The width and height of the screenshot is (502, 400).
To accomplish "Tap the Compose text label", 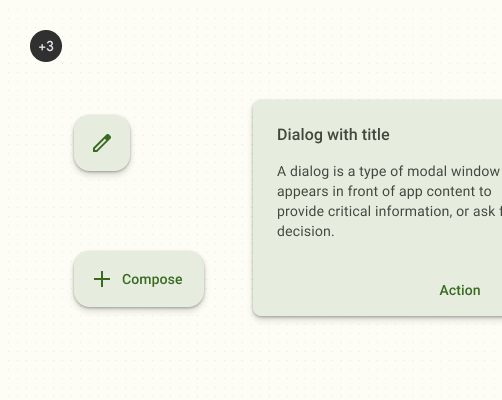I will (152, 279).
